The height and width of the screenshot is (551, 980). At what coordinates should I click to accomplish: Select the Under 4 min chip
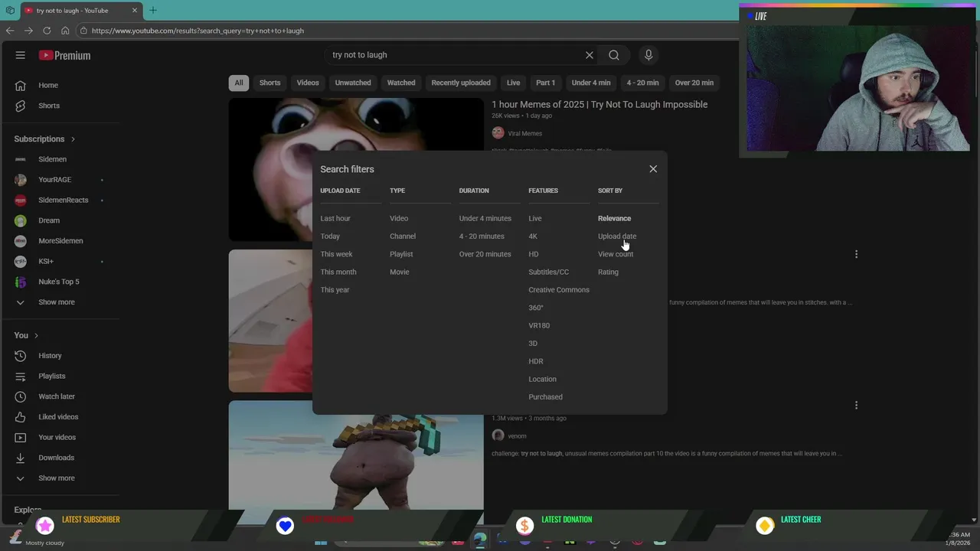coord(591,83)
